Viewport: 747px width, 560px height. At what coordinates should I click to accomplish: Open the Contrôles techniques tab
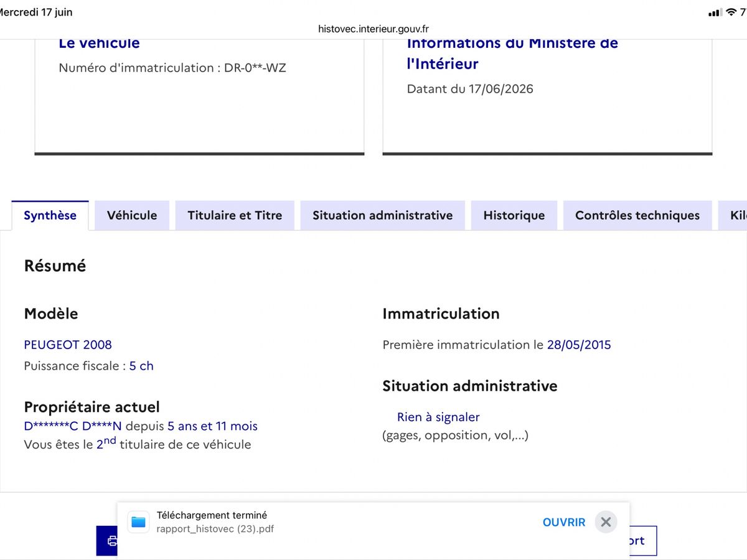click(637, 215)
